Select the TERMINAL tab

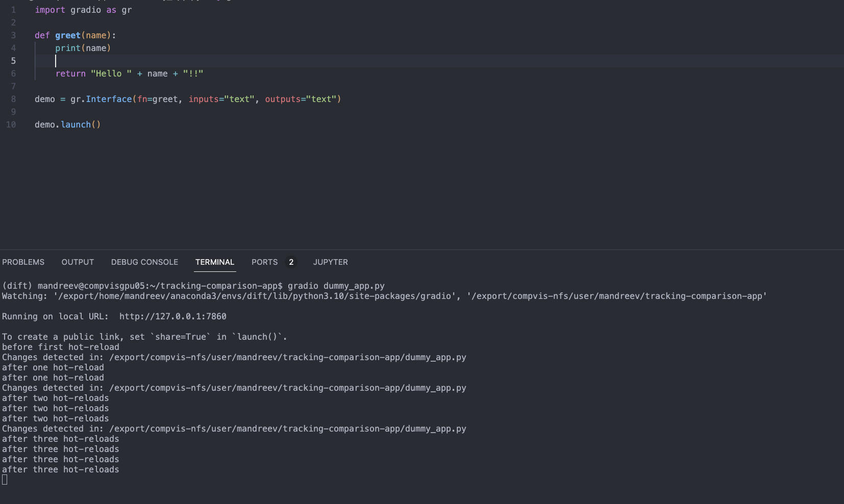click(215, 262)
